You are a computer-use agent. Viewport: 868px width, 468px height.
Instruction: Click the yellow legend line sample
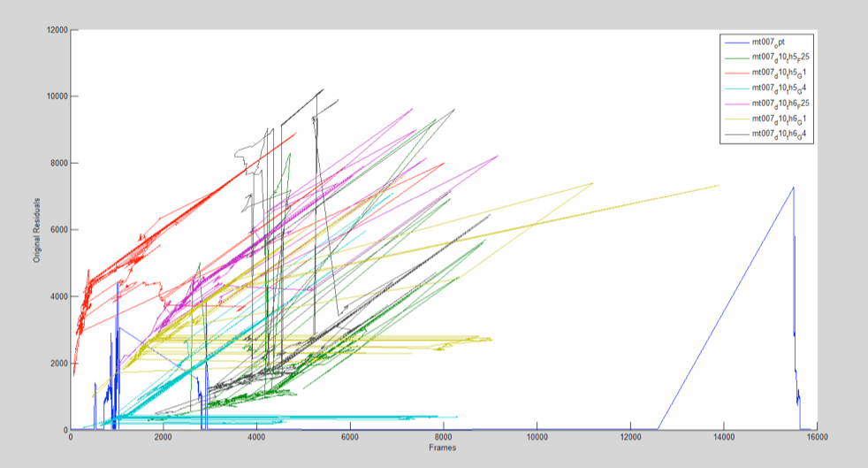(x=735, y=119)
